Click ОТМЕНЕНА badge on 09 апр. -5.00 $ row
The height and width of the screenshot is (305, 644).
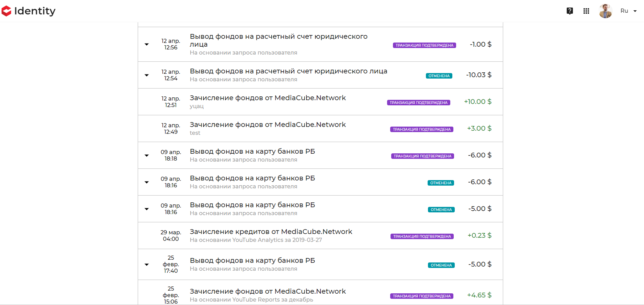441,210
